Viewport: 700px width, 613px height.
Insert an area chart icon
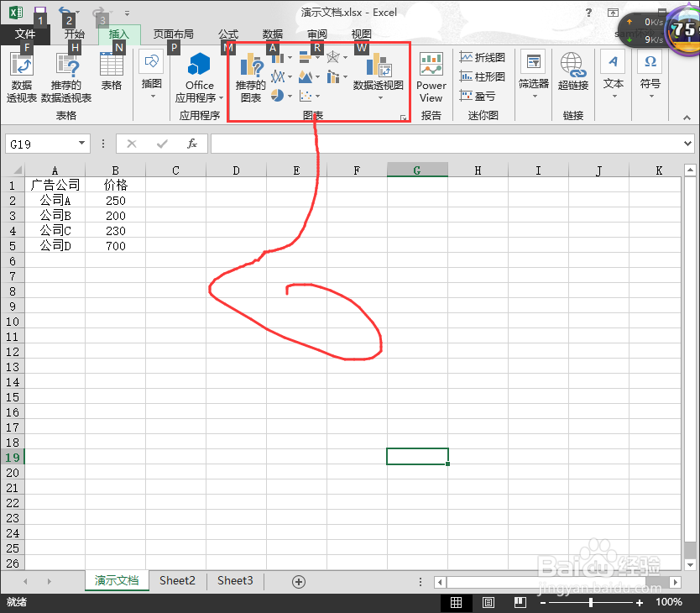coord(306,77)
